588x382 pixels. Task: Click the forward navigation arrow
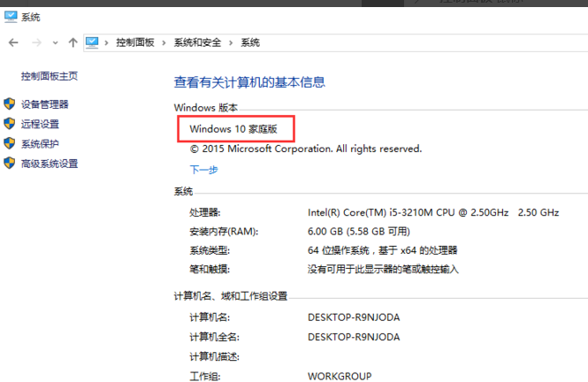pos(34,42)
